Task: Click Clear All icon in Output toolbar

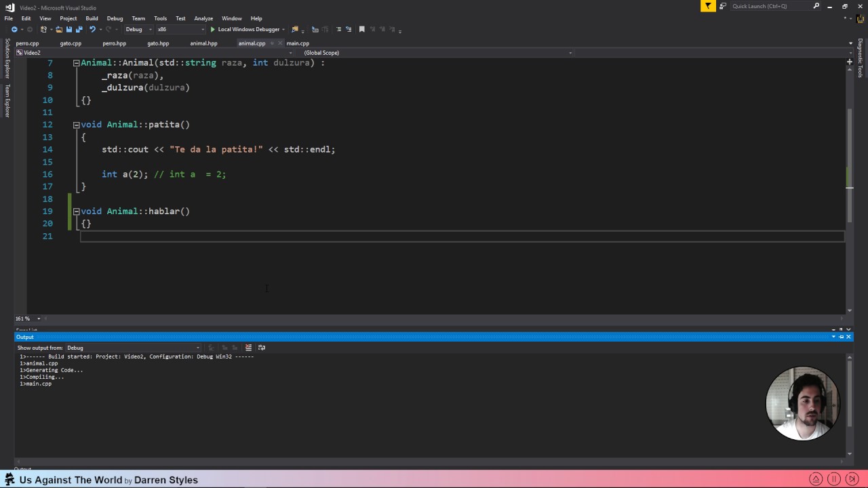Action: (248, 348)
